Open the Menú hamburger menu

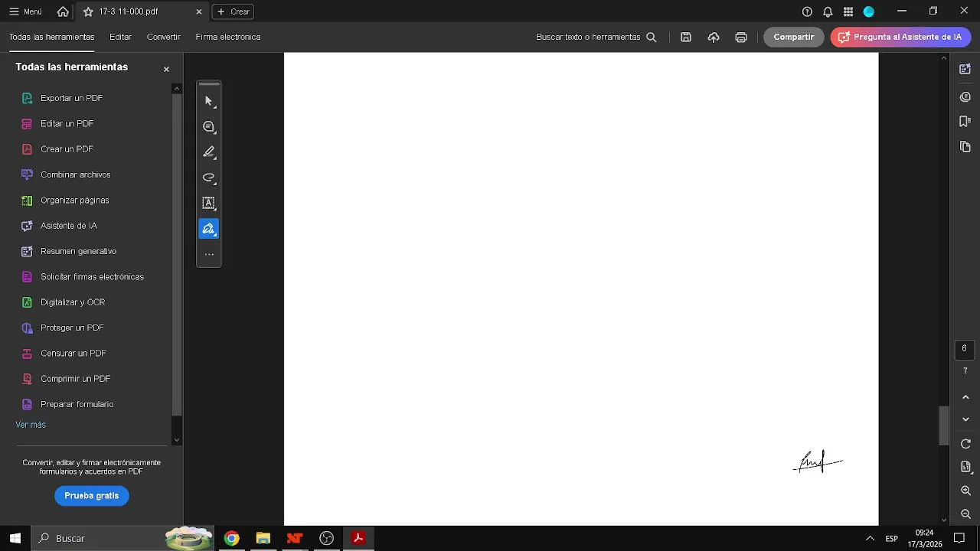[x=25, y=11]
